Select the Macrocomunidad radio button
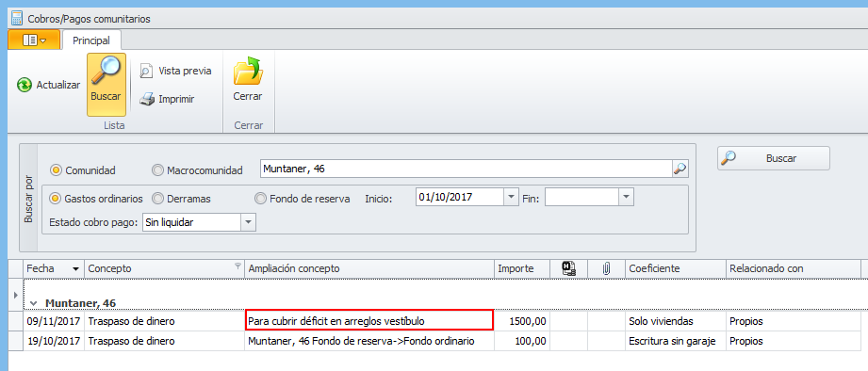Image resolution: width=868 pixels, height=371 pixels. point(157,170)
